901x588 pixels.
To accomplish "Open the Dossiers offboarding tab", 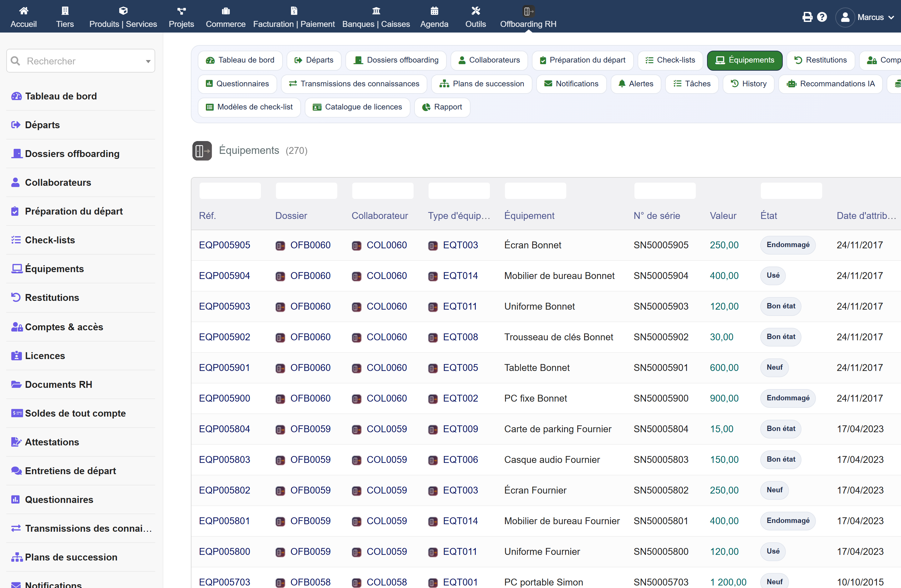I will coord(396,60).
